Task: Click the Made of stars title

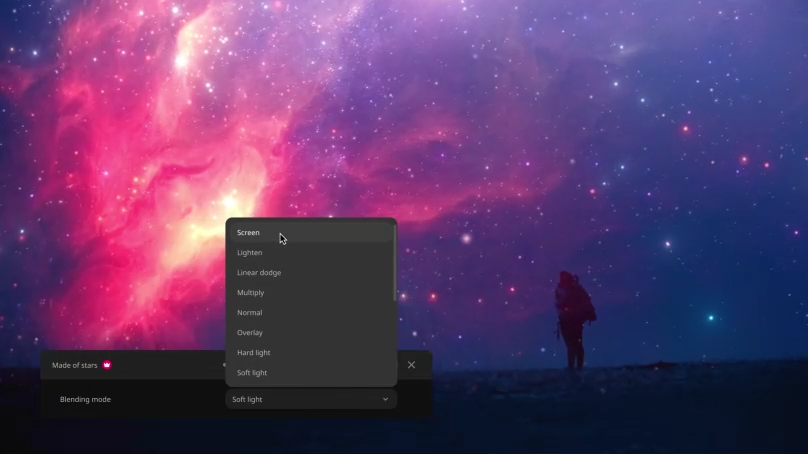Action: 75,365
